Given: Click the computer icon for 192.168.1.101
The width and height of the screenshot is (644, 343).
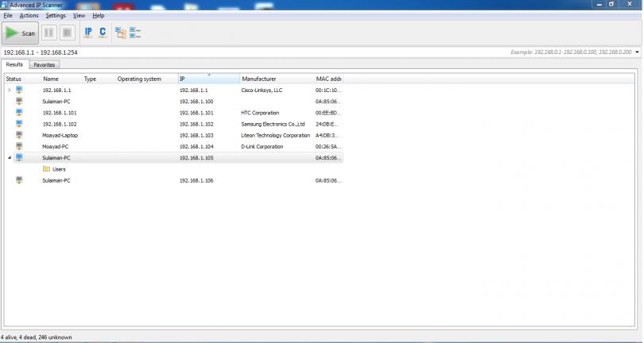Looking at the screenshot, I should (x=19, y=113).
